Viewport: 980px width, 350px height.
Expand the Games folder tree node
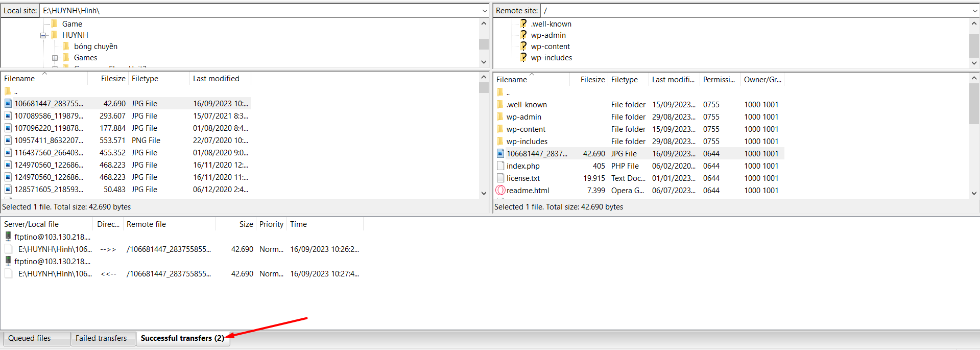coord(55,58)
